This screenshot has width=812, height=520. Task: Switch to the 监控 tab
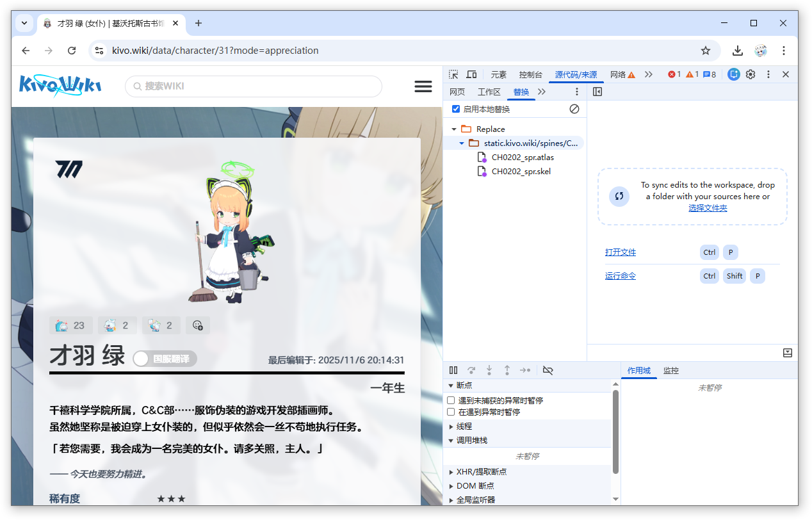pos(670,370)
